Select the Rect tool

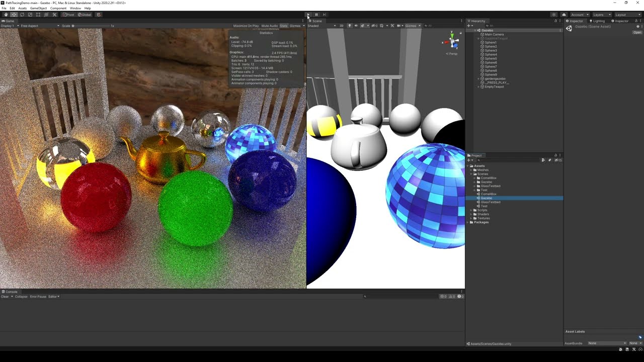38,15
